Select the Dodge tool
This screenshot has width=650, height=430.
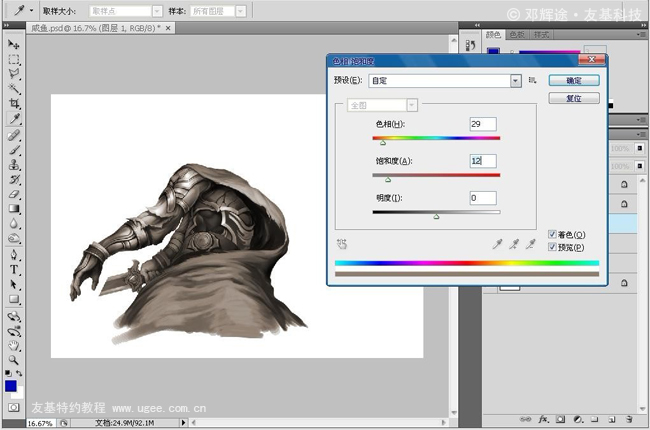tap(14, 238)
